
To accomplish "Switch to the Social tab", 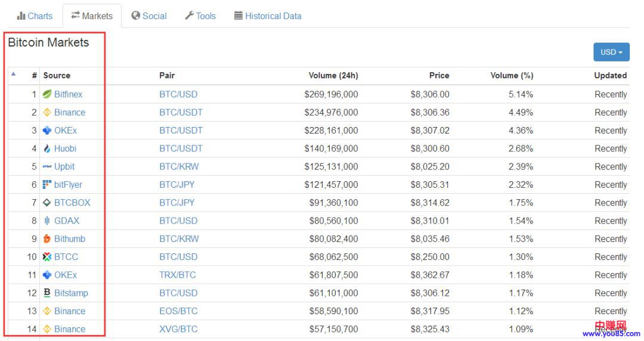I will [149, 16].
